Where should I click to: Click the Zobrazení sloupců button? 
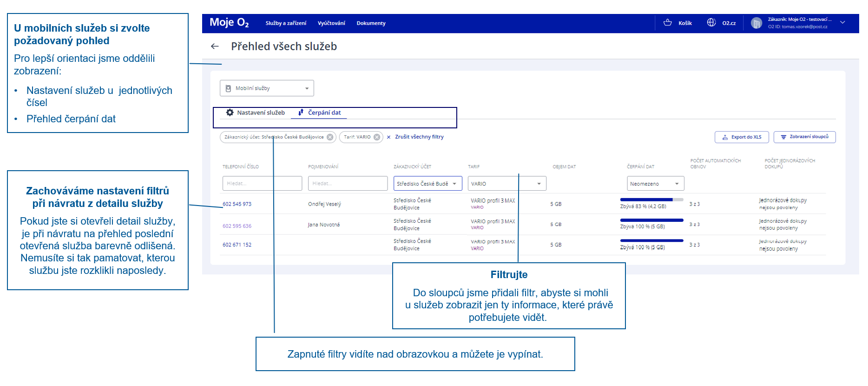pos(804,137)
